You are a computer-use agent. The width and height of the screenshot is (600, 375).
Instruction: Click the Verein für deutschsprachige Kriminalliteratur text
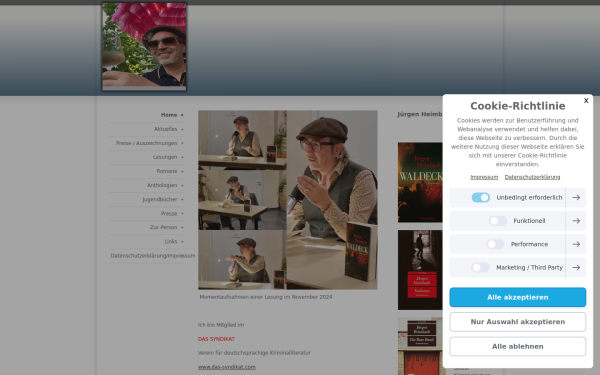pyautogui.click(x=254, y=353)
